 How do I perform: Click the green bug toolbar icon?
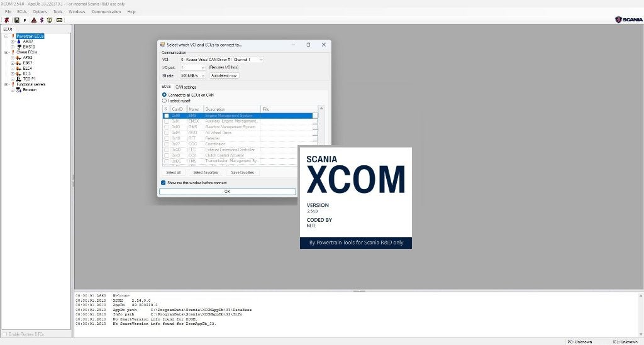tap(49, 19)
